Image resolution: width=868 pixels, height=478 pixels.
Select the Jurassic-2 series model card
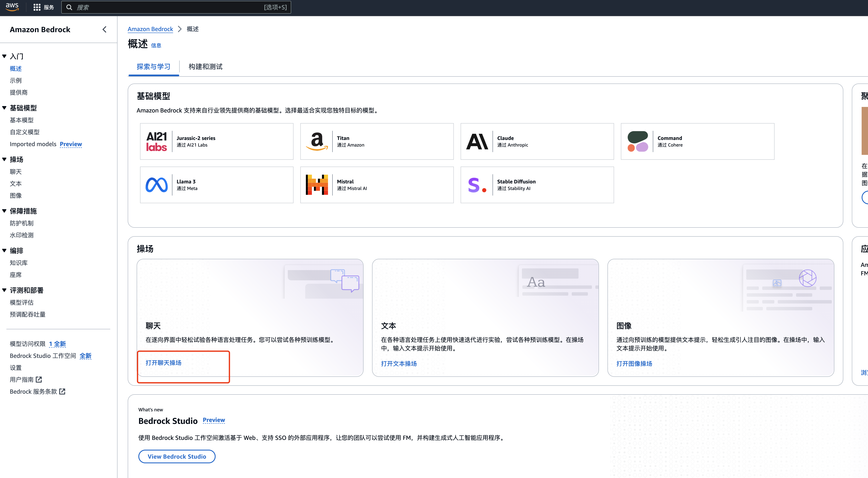pos(217,142)
